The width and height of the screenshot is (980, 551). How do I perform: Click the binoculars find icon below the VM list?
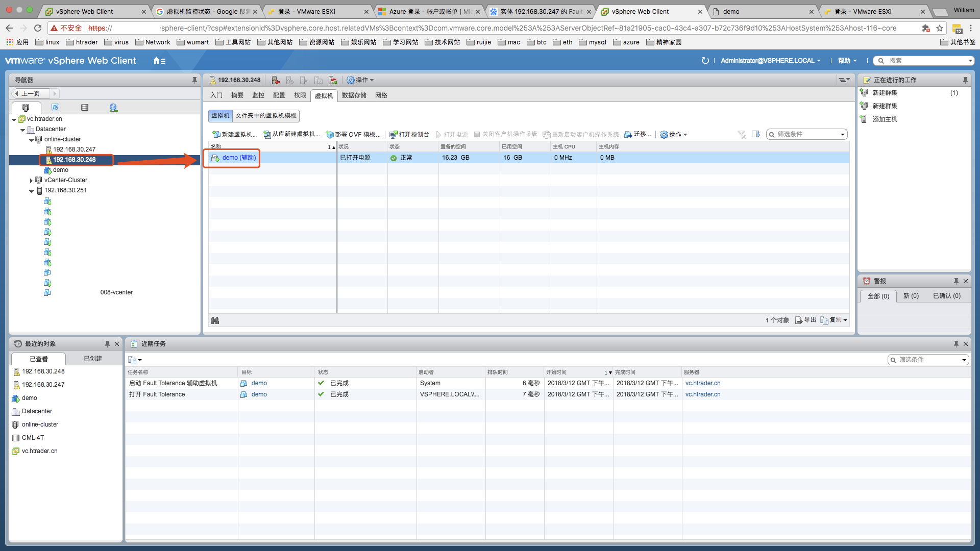point(215,320)
